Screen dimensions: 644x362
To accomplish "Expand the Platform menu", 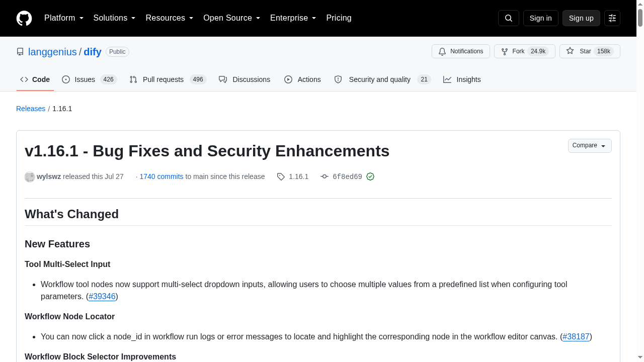I will pos(64,18).
